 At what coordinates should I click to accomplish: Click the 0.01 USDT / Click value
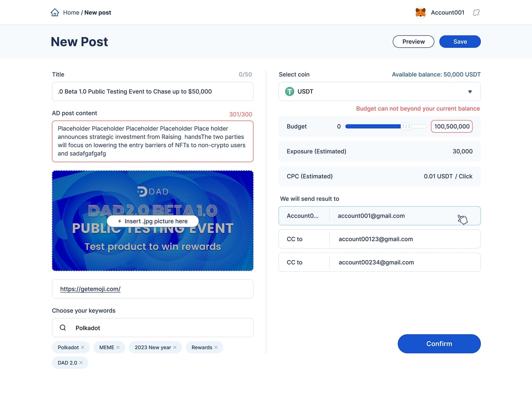(x=448, y=176)
